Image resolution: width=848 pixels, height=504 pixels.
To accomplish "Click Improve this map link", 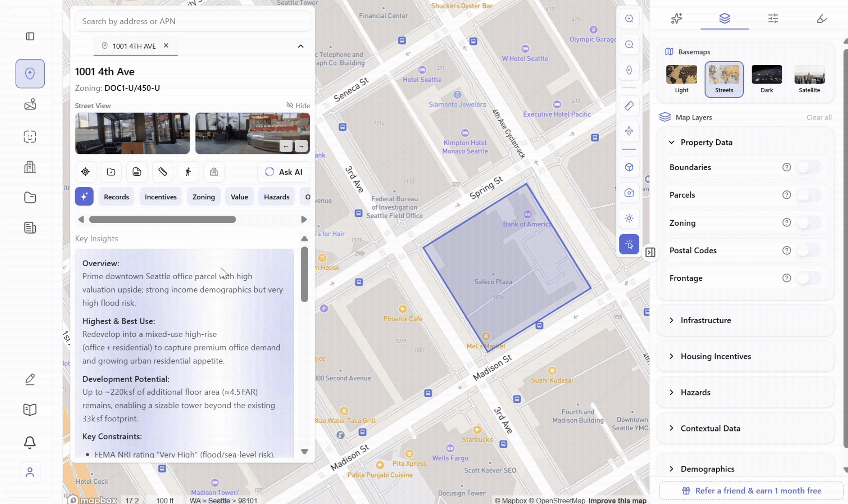I will click(617, 500).
